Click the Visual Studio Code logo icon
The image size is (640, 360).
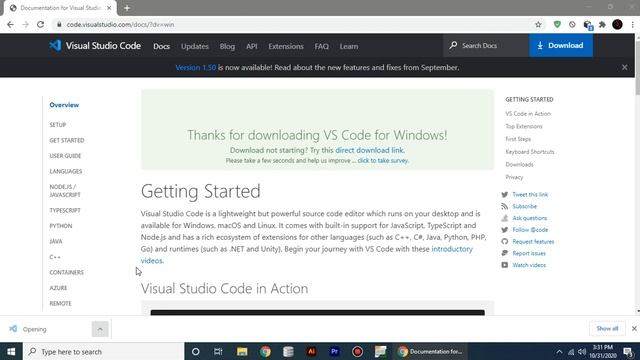tap(55, 45)
